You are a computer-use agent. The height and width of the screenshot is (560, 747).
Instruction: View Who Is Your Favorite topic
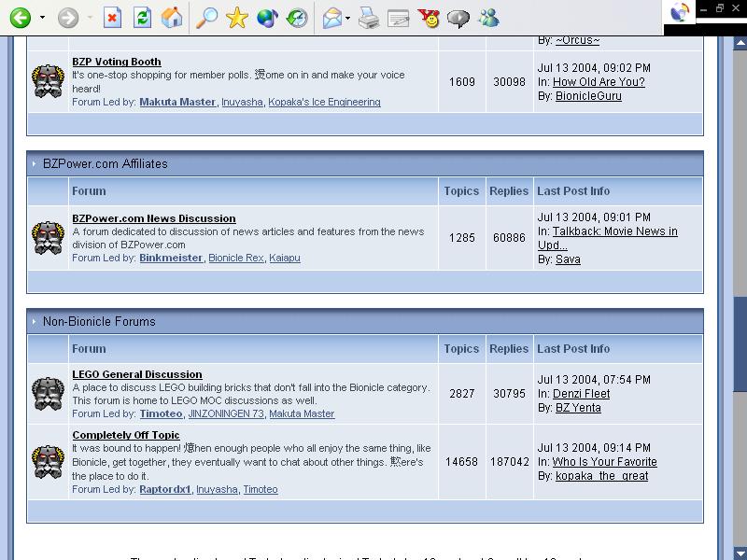pos(604,462)
